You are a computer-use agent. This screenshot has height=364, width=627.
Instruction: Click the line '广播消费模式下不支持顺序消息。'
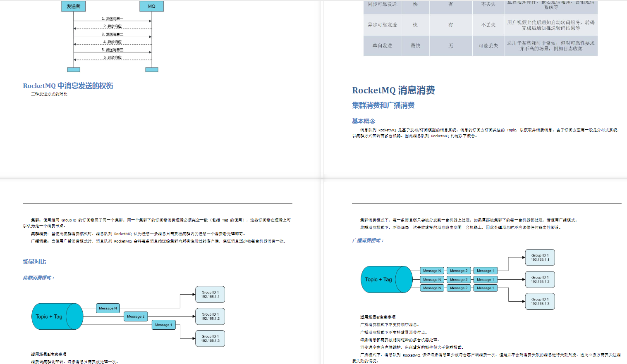390,325
